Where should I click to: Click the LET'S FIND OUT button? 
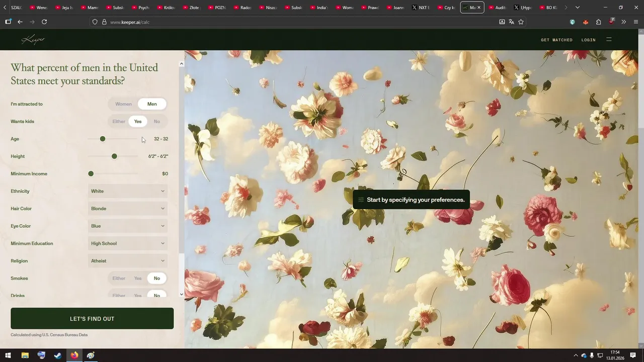[x=92, y=319]
